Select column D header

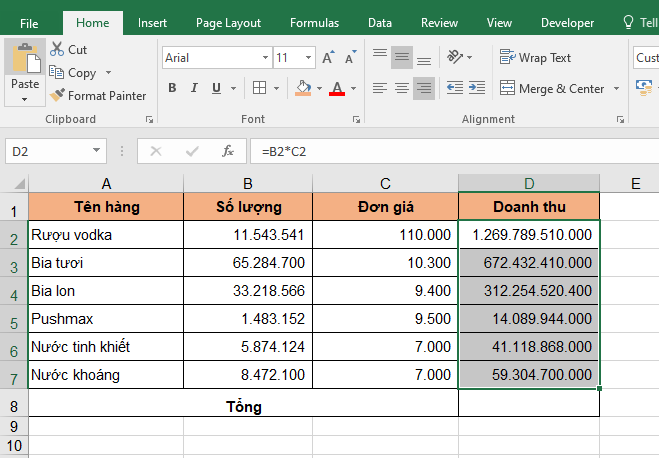pyautogui.click(x=529, y=182)
